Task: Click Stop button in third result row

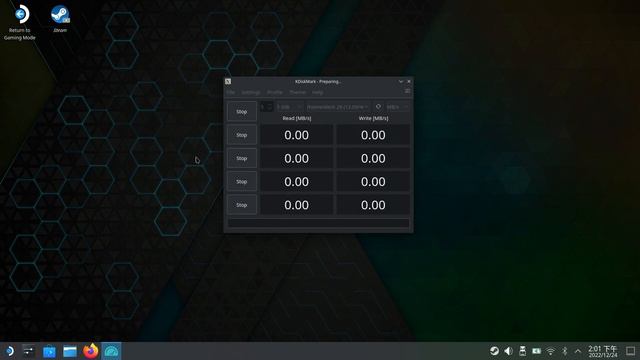Action: 242,181
